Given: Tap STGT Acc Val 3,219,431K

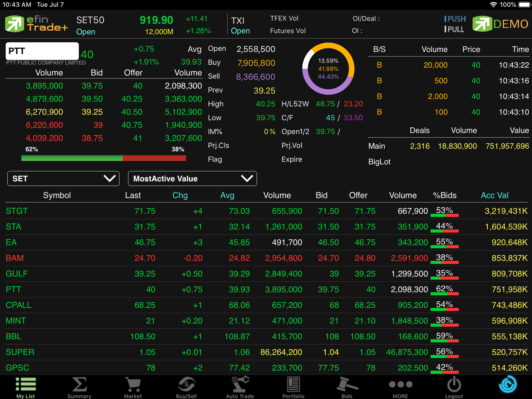Looking at the screenshot, I should [506, 211].
